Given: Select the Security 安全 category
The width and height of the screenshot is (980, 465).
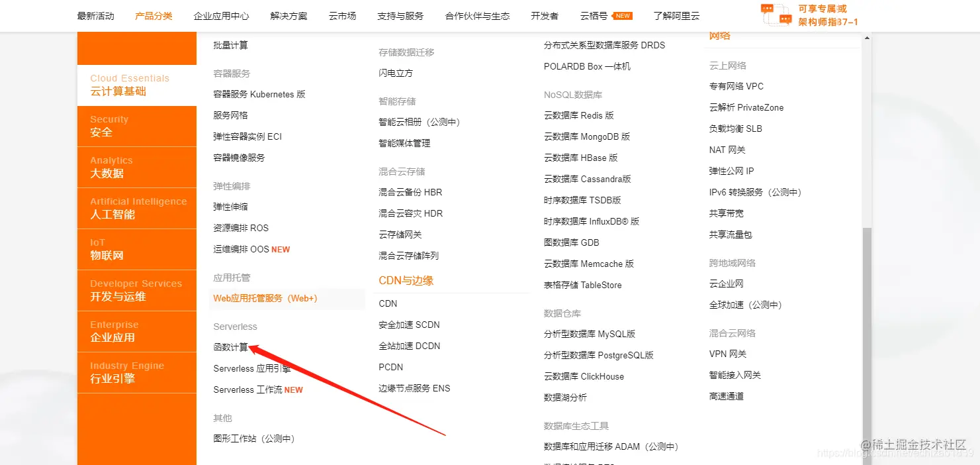Looking at the screenshot, I should click(137, 127).
